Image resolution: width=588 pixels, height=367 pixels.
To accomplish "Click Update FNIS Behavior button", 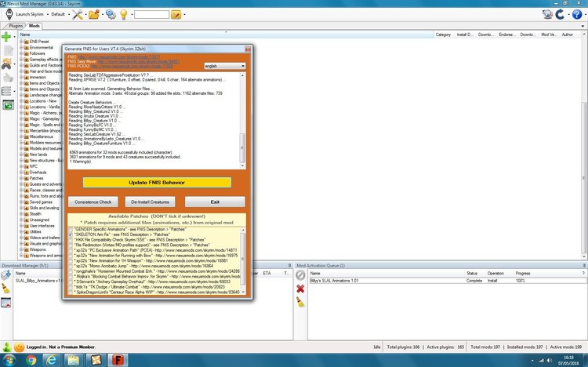I will [157, 183].
